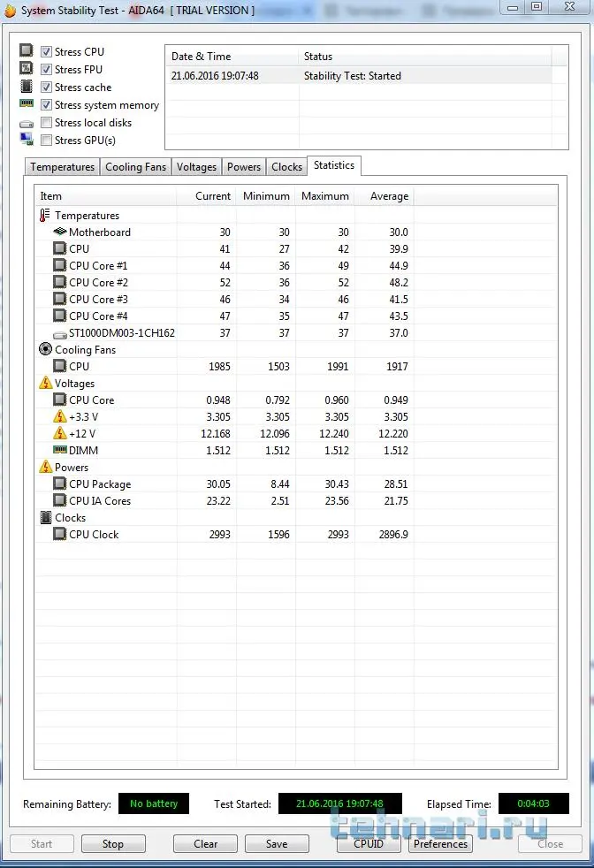Open the Cooling Fans tab
Viewport: 594px width, 868px height.
pyautogui.click(x=135, y=167)
